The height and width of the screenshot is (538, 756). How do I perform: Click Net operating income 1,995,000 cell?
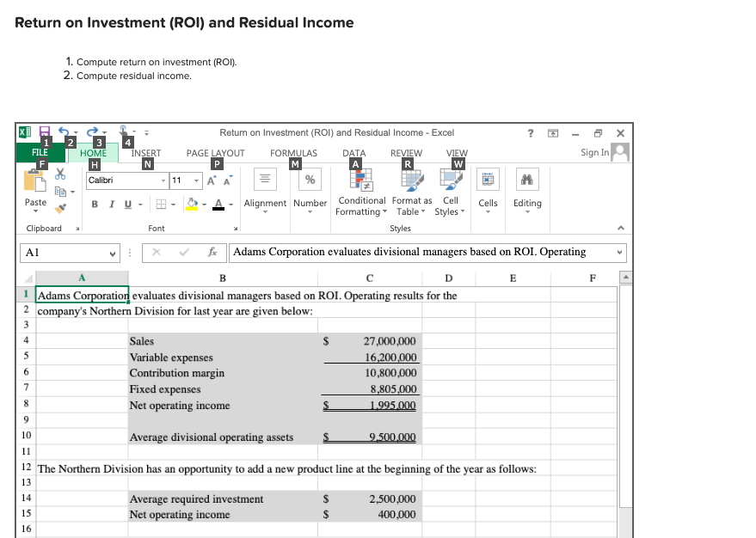point(370,405)
